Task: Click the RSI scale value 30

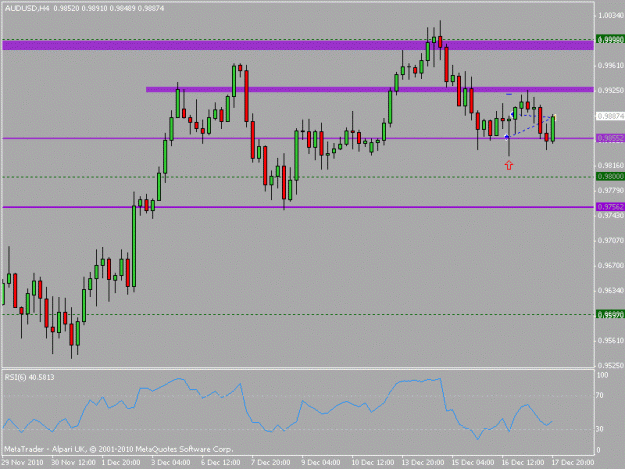Action: (600, 429)
